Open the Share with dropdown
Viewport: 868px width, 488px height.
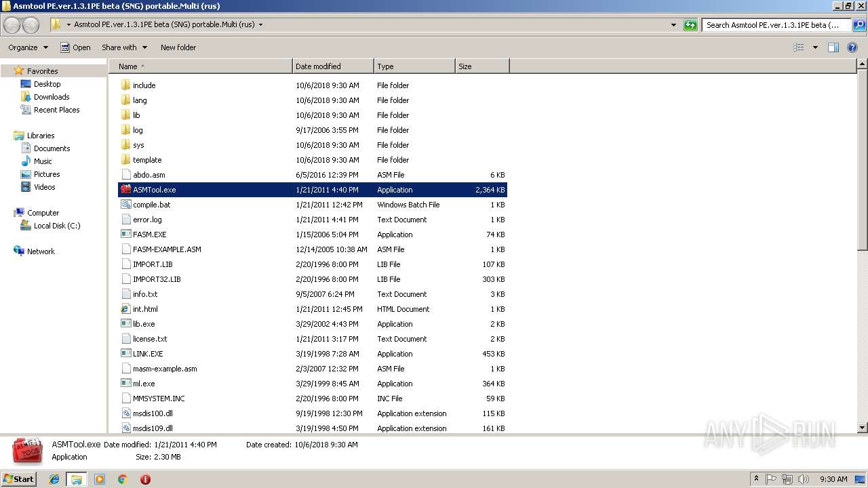124,47
